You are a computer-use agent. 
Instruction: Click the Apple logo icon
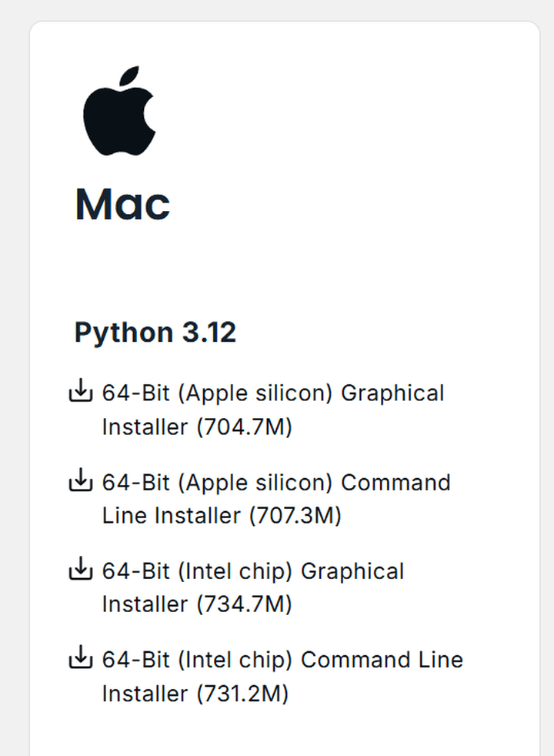pyautogui.click(x=119, y=111)
